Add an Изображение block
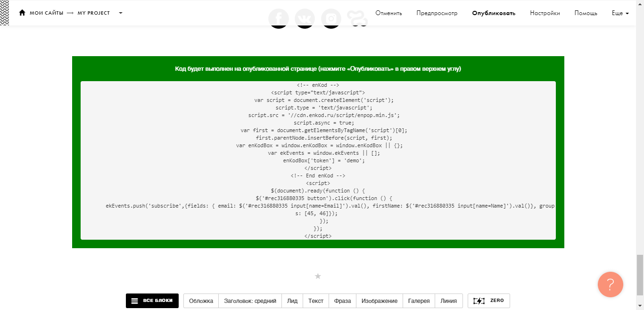644x310 pixels. point(380,301)
